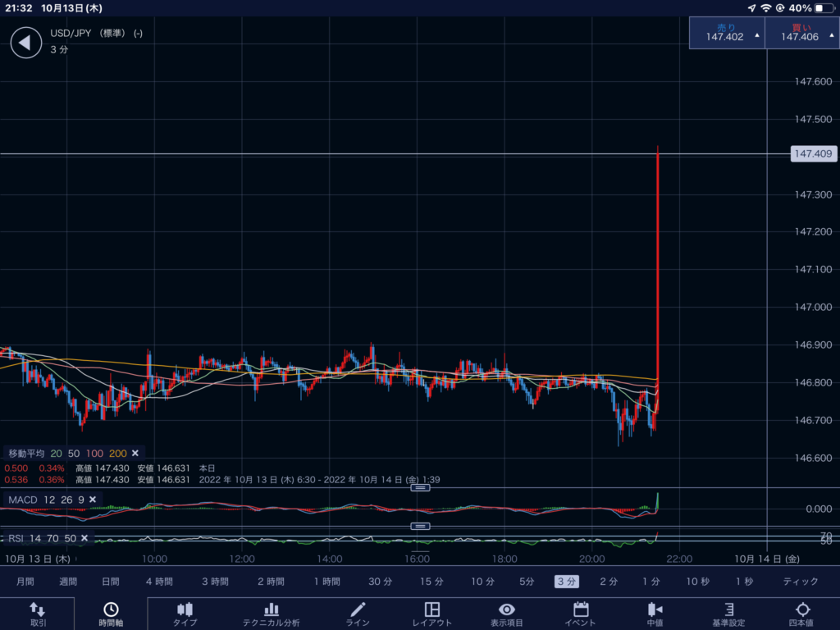This screenshot has width=840, height=630.
Task: Open テクニカル分析 chart icon
Action: pyautogui.click(x=272, y=609)
